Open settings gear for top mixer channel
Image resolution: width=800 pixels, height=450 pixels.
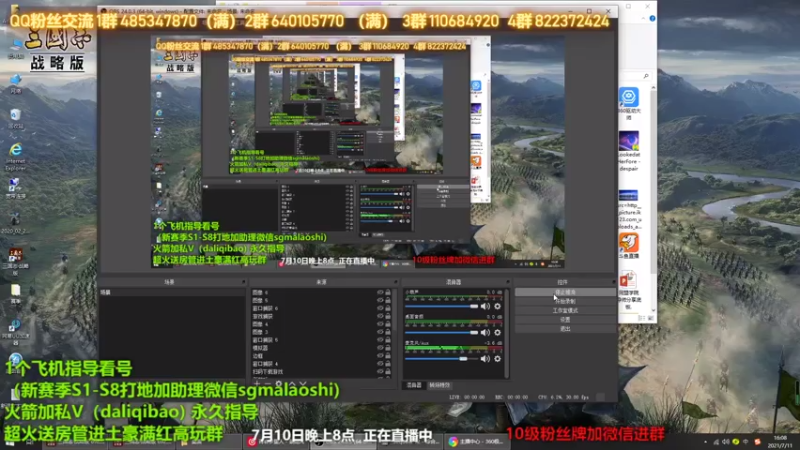pos(497,306)
